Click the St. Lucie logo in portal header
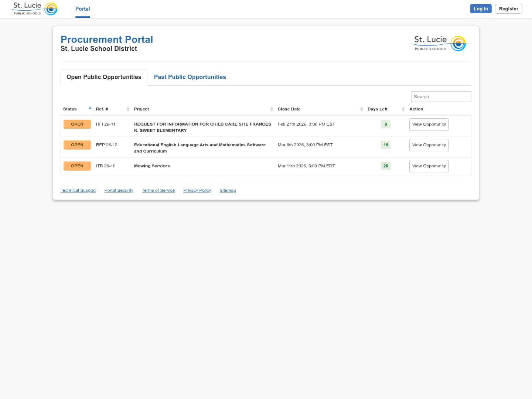The image size is (532, 399). [x=440, y=44]
